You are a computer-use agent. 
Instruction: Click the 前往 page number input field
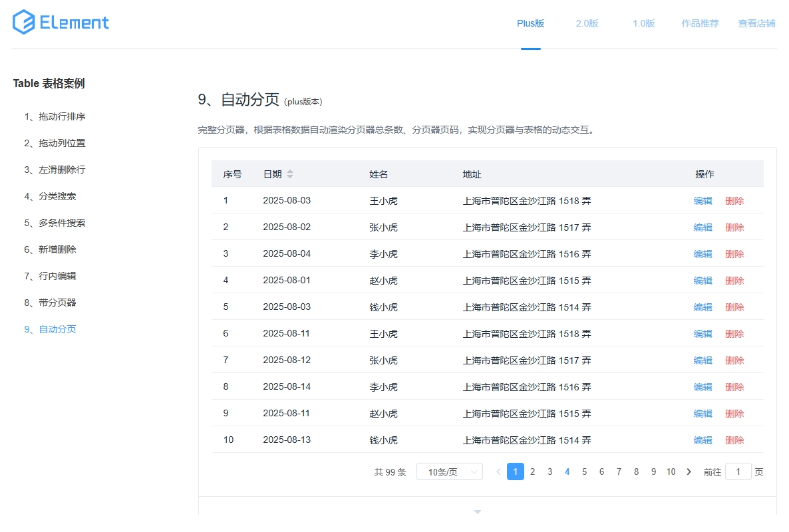738,472
